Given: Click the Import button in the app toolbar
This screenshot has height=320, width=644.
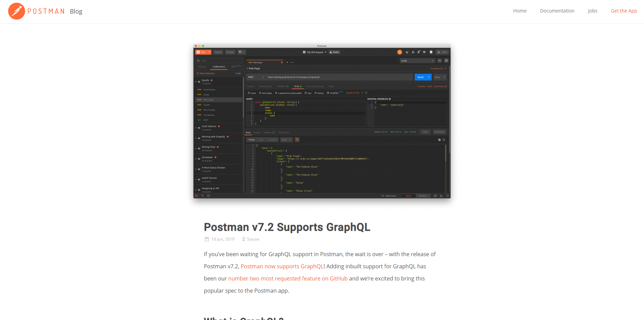Looking at the screenshot, I should point(218,52).
